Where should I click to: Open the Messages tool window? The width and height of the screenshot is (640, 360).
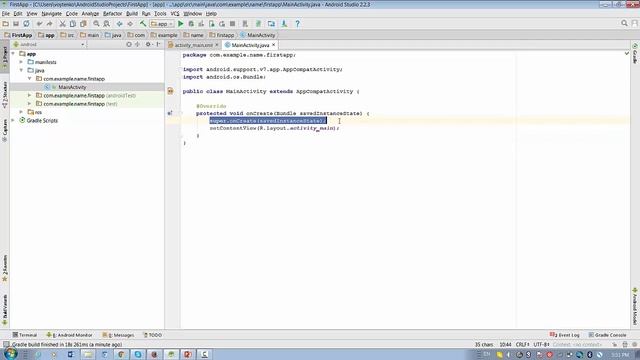pyautogui.click(x=118, y=335)
